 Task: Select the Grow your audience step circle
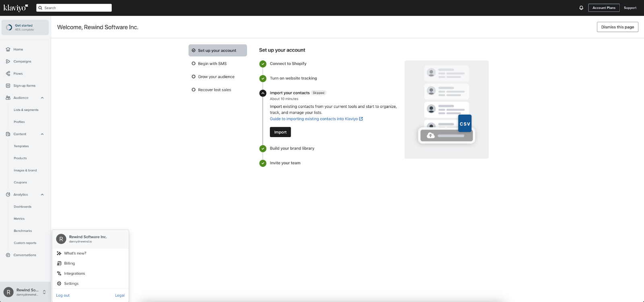tap(194, 77)
